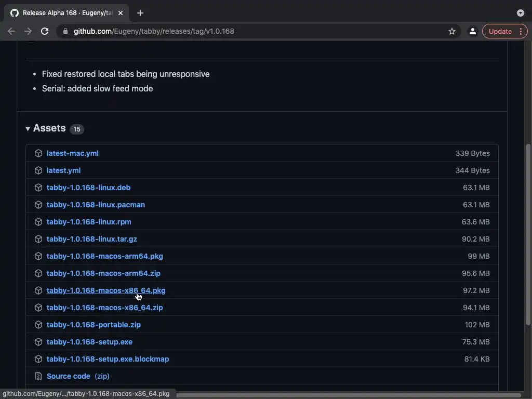Click package icon beside linux.pacman asset
532x399 pixels.
tap(38, 205)
